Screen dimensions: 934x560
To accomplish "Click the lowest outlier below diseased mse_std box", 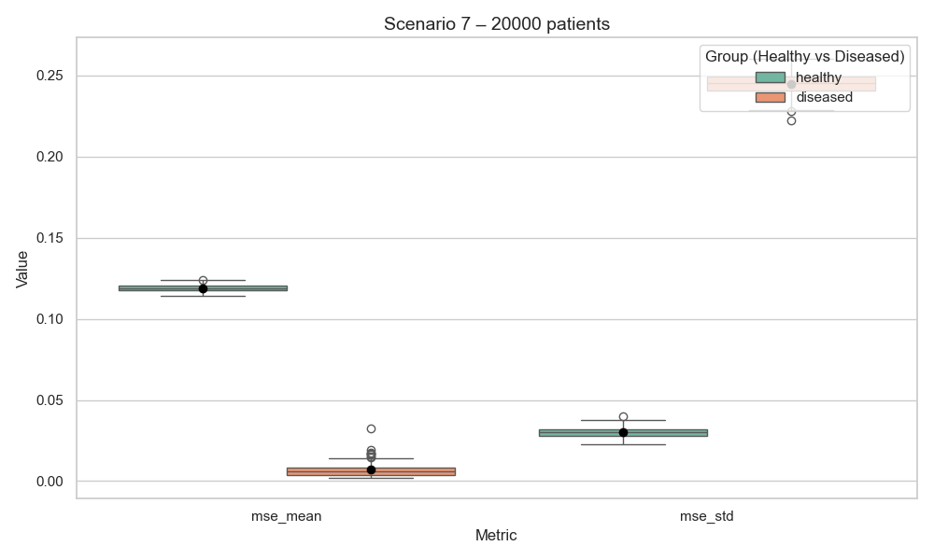I will point(791,120).
